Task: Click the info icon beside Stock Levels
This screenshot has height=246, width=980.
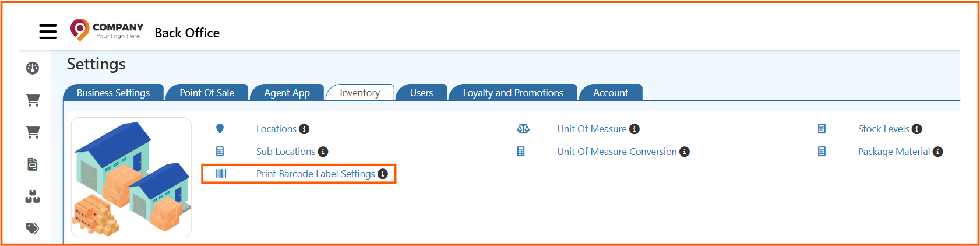Action: point(916,129)
